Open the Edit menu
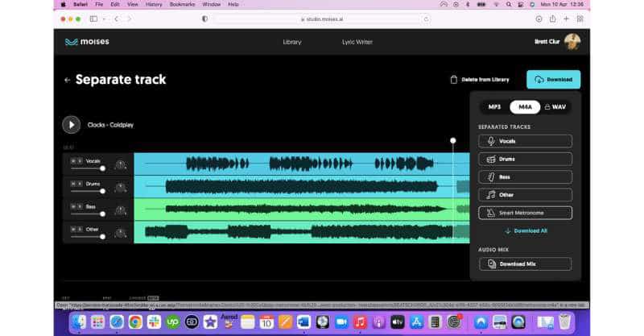This screenshot has width=644, height=336. pyautogui.click(x=115, y=4)
